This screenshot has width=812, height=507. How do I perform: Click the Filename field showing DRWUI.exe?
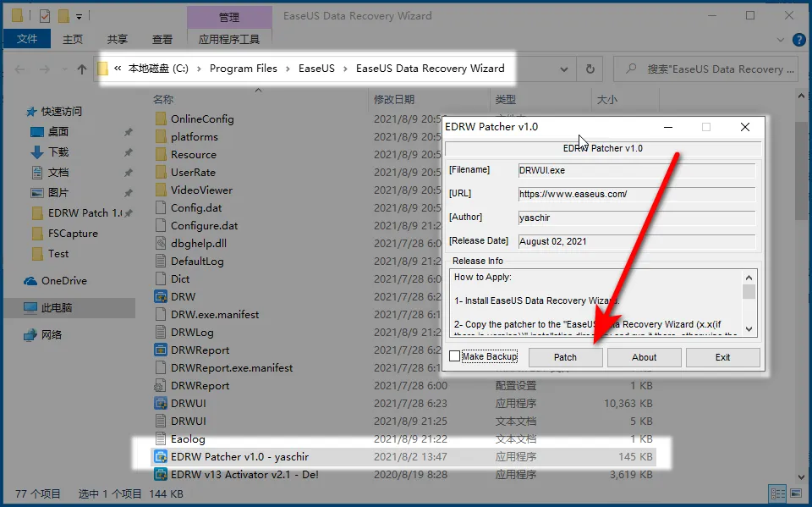[x=636, y=170]
